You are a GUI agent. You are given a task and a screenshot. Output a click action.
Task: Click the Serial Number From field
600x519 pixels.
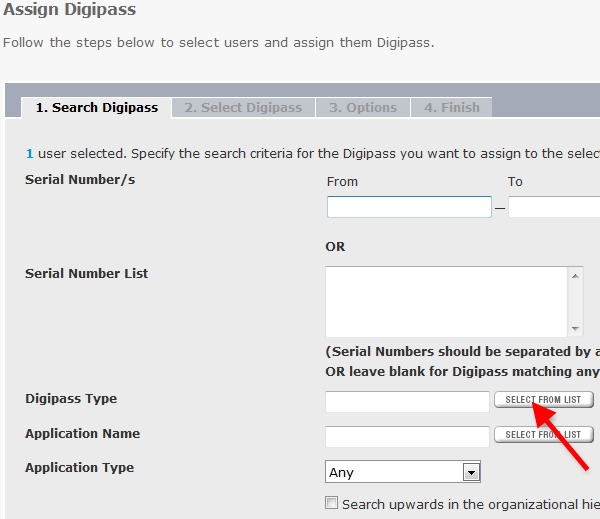pyautogui.click(x=409, y=207)
